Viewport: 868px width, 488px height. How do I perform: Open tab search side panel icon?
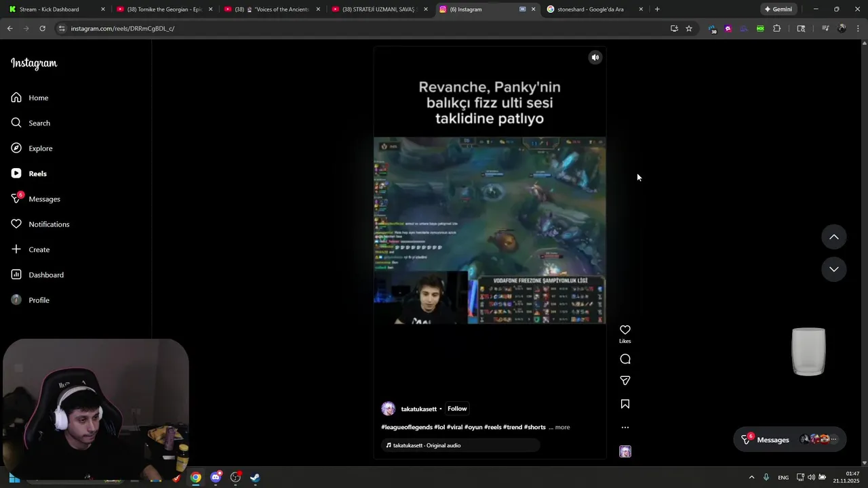point(801,28)
